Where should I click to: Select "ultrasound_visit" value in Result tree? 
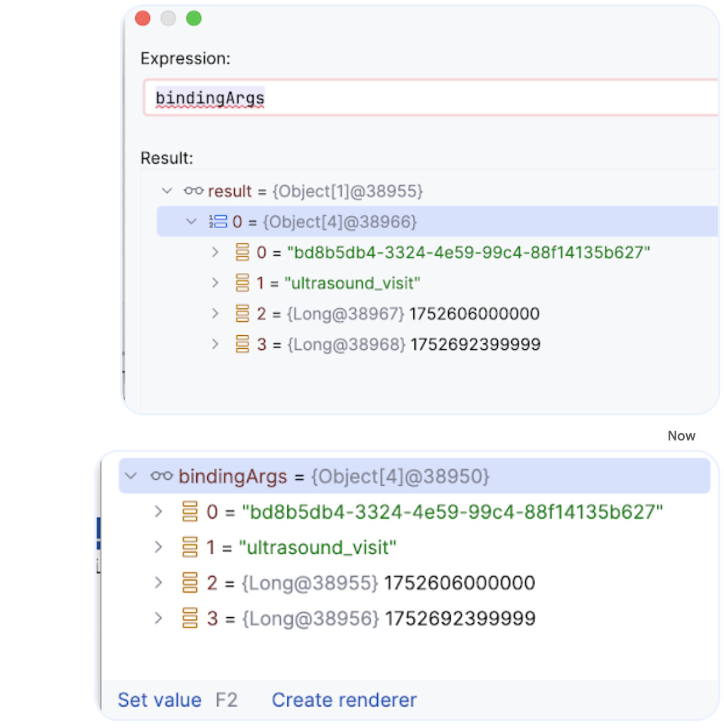352,283
